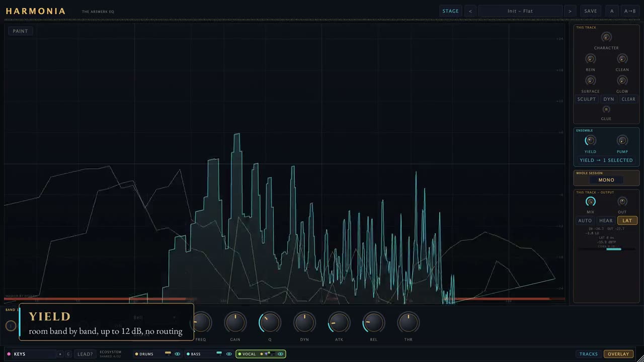Go to previous preset arrow

(470, 11)
